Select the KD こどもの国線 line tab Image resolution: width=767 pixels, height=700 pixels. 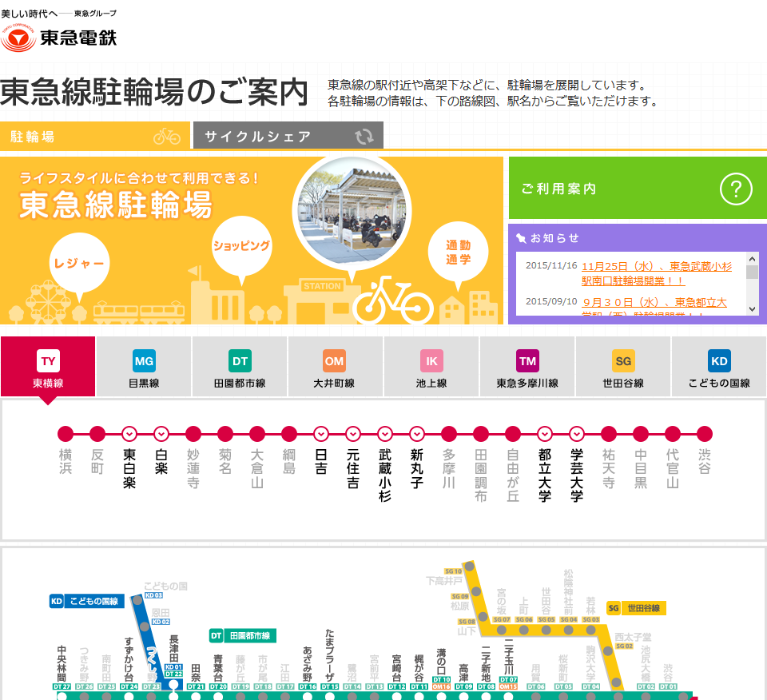pyautogui.click(x=719, y=367)
